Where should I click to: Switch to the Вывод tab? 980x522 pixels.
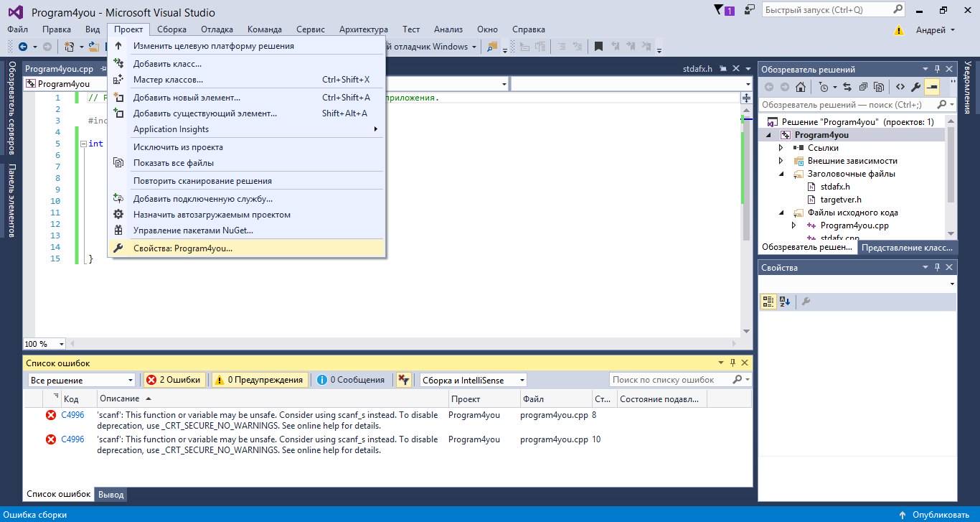pos(111,495)
